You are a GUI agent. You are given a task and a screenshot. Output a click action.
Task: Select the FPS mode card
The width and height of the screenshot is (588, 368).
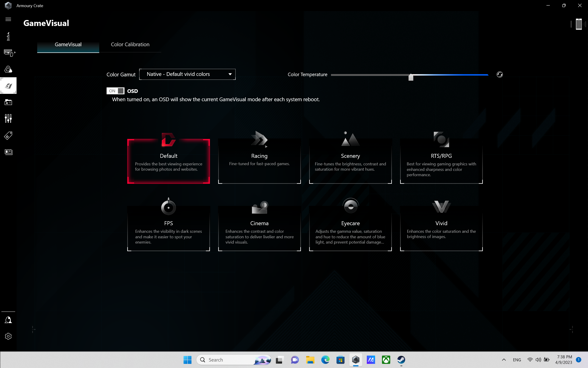click(x=168, y=228)
